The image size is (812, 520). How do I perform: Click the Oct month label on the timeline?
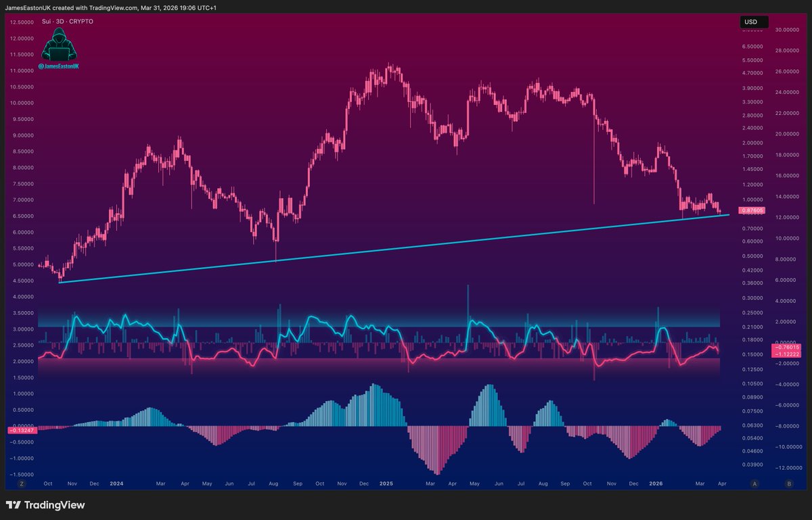coord(48,484)
